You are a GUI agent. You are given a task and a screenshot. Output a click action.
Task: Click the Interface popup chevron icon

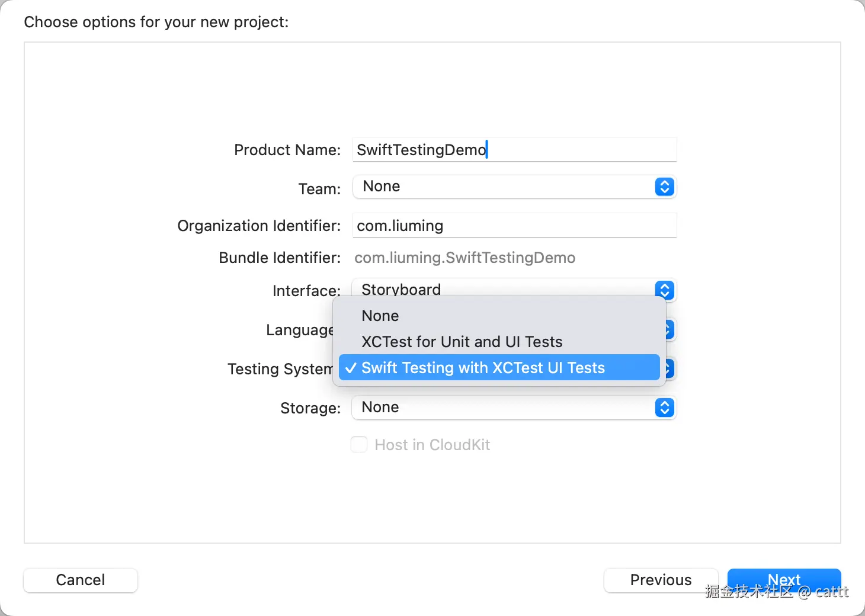(664, 290)
